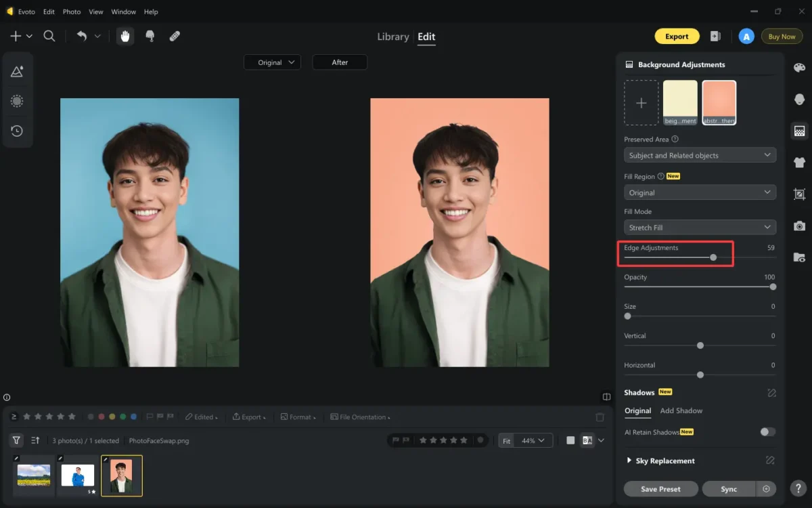
Task: Toggle the AI Retain Shadows switch
Action: (767, 432)
